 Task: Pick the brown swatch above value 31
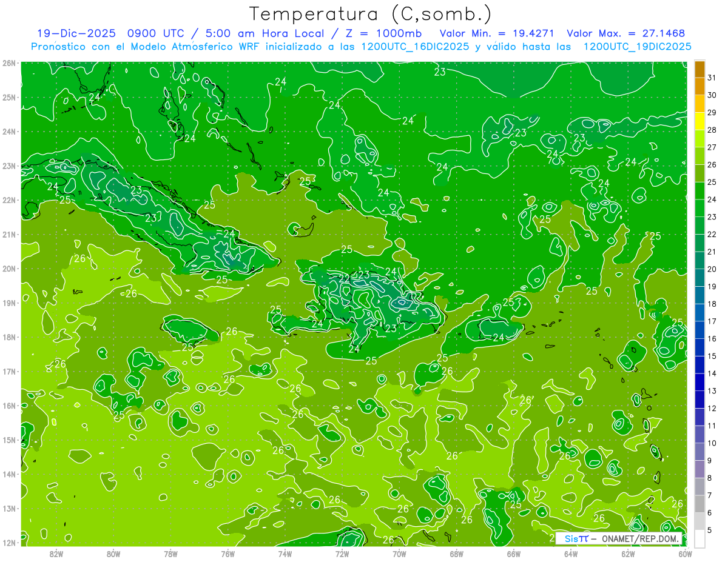point(699,69)
